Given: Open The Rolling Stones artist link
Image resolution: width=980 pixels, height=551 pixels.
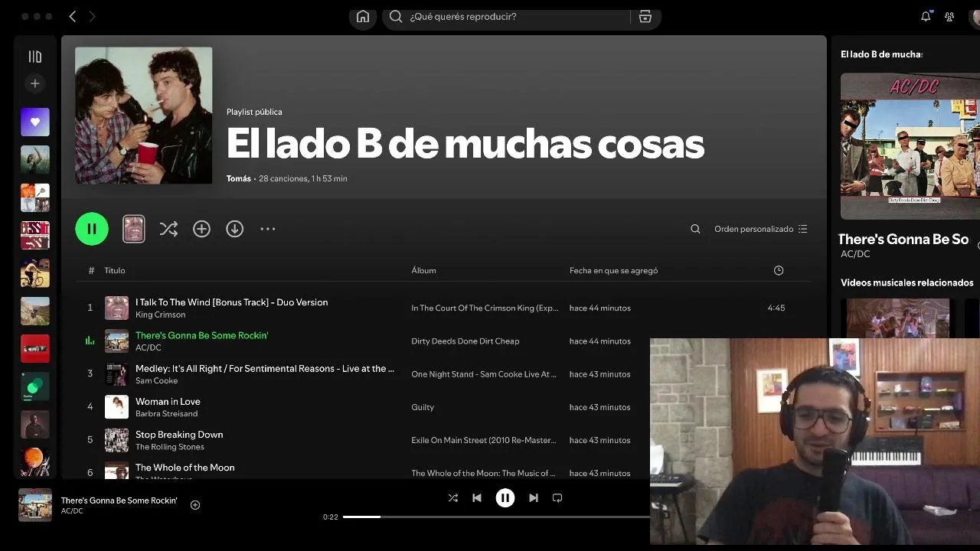Looking at the screenshot, I should point(170,446).
